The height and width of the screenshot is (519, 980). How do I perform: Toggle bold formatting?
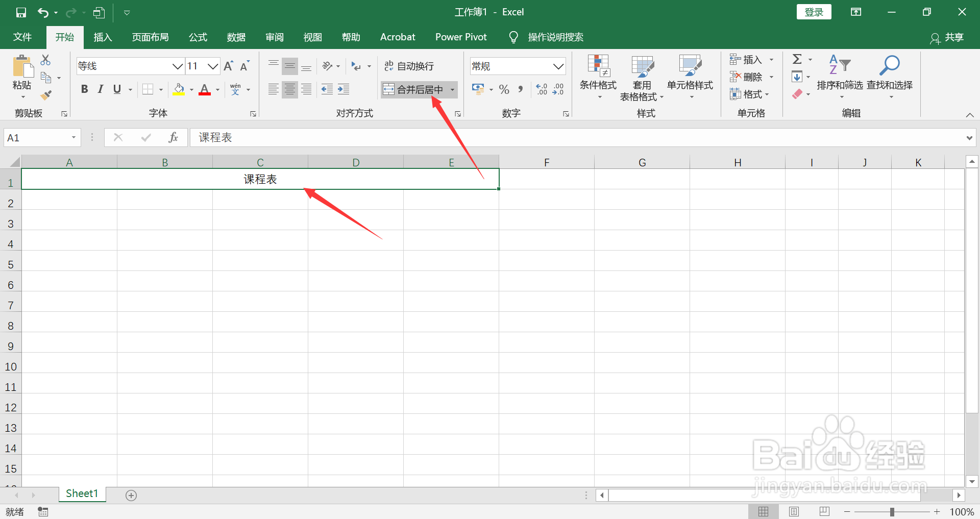click(x=85, y=89)
